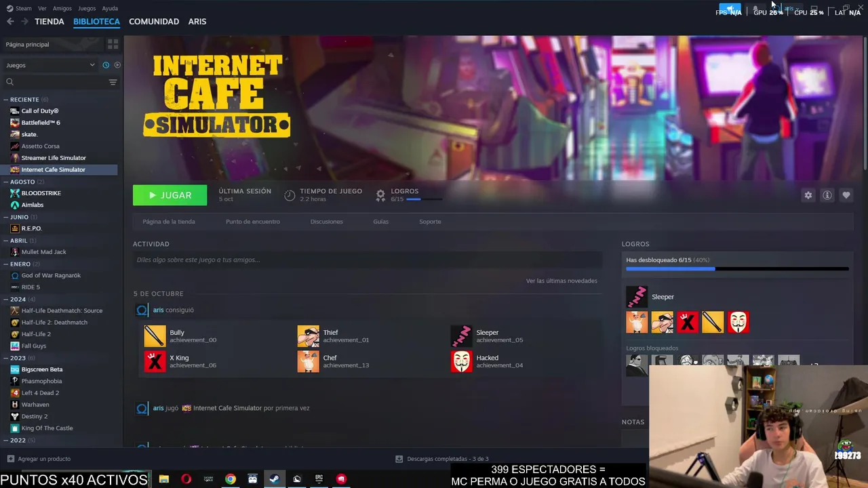Toggle ready-to-play filter icon in sidebar
The width and height of the screenshot is (868, 488).
117,65
